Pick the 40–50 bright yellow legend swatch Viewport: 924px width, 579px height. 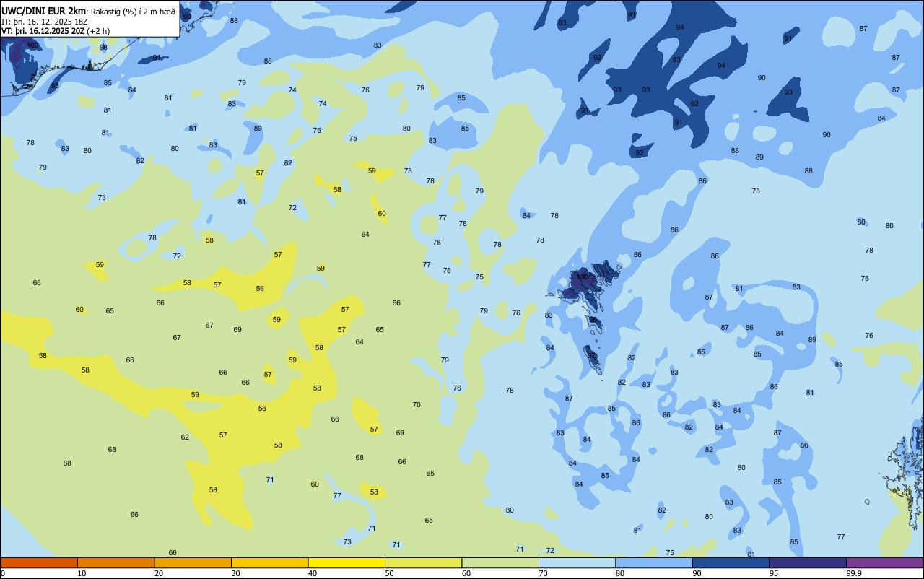346,562
